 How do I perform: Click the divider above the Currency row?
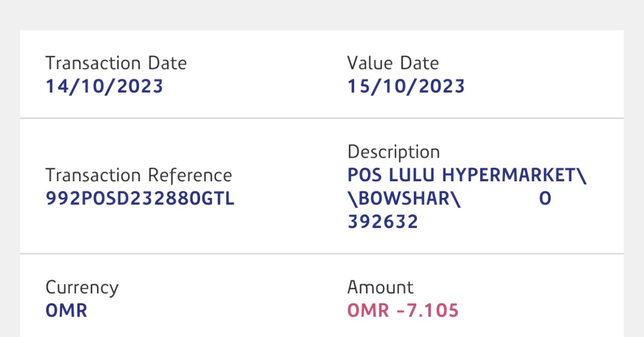tap(322, 254)
